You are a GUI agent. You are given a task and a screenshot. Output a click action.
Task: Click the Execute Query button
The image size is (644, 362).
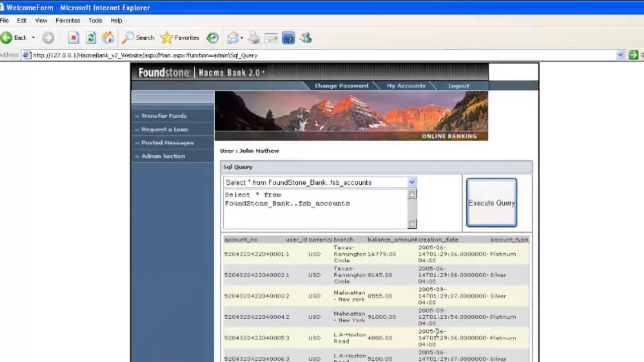coord(492,203)
